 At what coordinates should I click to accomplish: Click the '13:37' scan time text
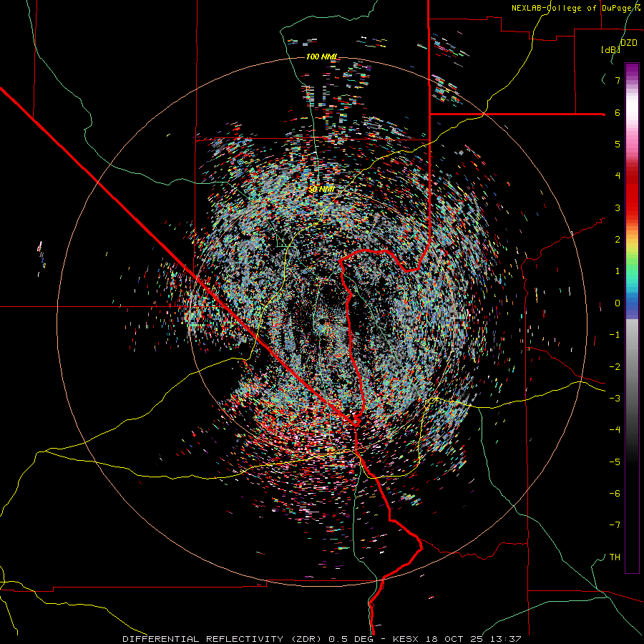pyautogui.click(x=504, y=639)
